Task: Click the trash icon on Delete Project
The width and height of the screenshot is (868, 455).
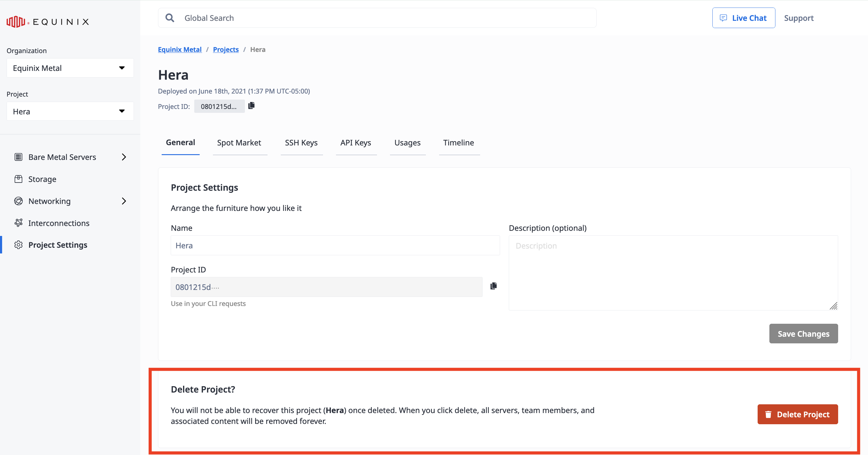Action: (x=768, y=414)
